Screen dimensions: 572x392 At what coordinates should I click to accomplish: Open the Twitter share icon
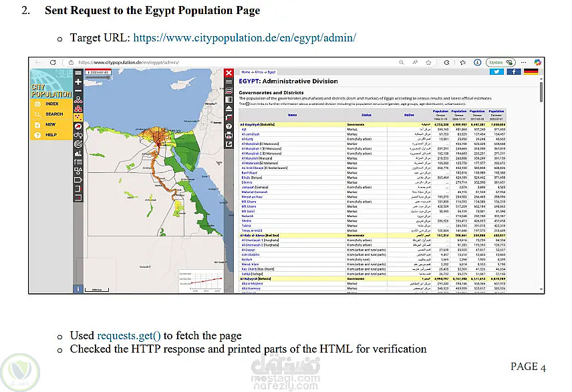[x=496, y=71]
